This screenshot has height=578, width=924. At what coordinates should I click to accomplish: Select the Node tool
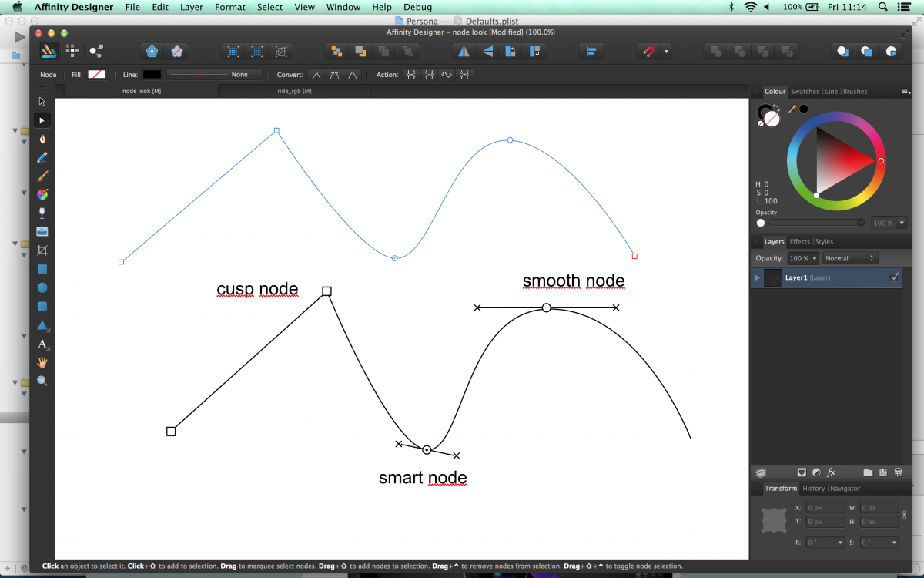[42, 120]
